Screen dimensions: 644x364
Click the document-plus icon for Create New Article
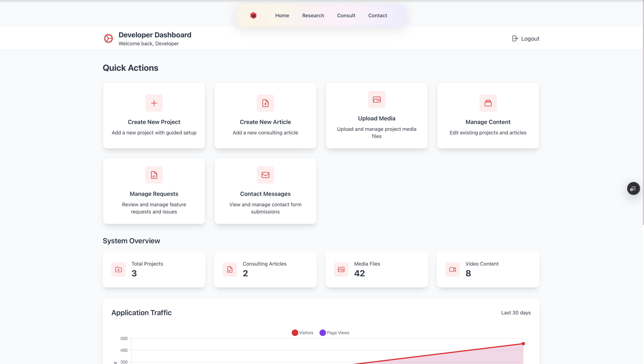click(x=265, y=103)
